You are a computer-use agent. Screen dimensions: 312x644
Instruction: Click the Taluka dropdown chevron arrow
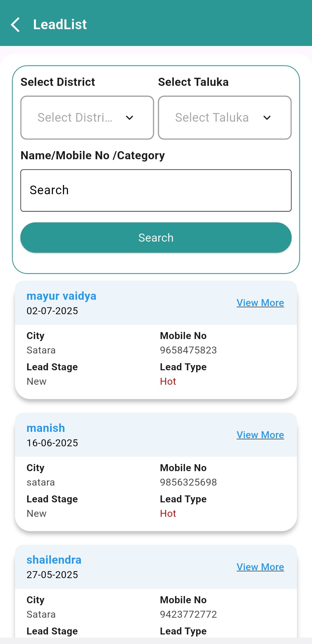(x=267, y=118)
